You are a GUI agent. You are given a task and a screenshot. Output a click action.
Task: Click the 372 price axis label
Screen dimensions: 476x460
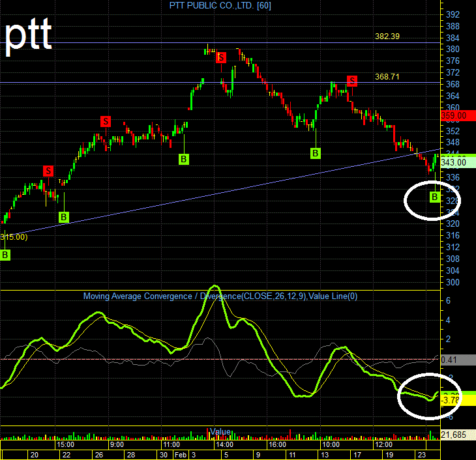(453, 73)
